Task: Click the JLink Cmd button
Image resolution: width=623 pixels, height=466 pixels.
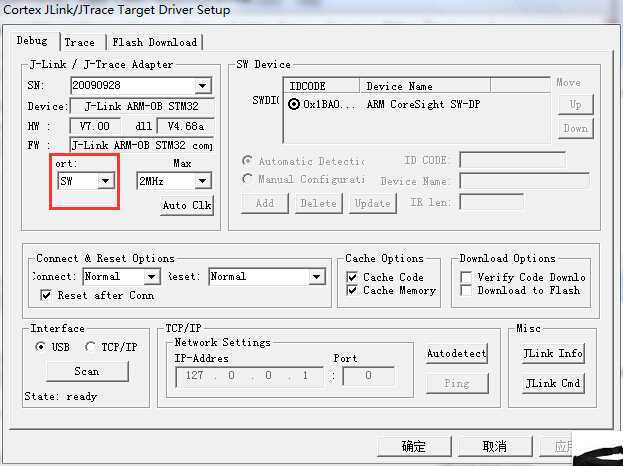Action: [553, 383]
